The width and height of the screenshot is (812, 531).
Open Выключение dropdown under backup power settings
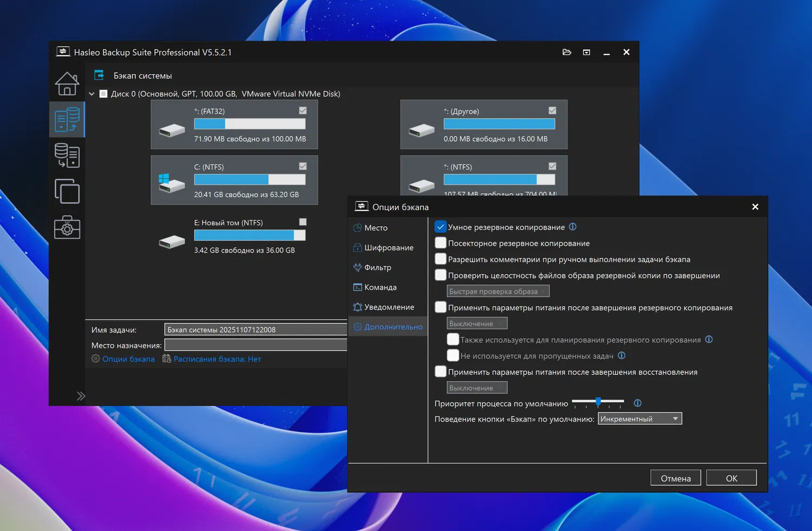coord(477,323)
